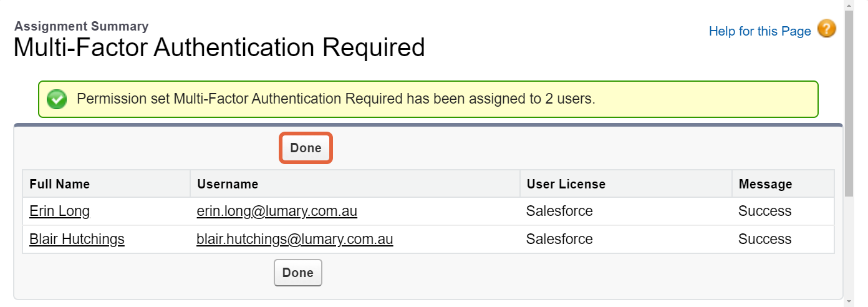868x307 pixels.
Task: Click the Salesforce license cell for Erin Long
Action: pyautogui.click(x=559, y=211)
